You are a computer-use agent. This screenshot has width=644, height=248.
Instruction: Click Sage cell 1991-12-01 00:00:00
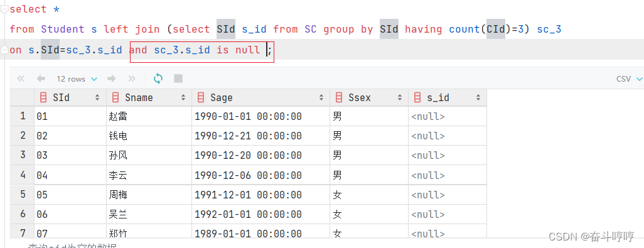pyautogui.click(x=261, y=195)
